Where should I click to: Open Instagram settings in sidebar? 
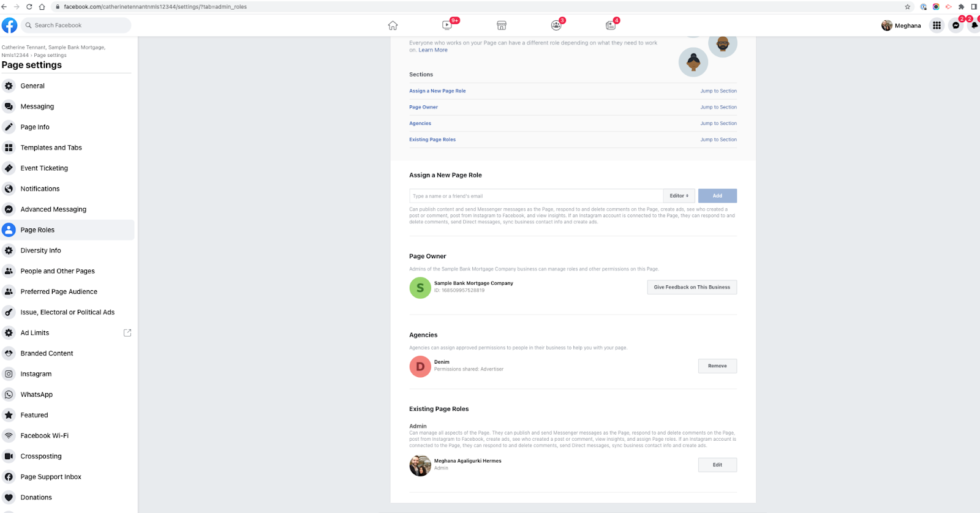coord(36,374)
